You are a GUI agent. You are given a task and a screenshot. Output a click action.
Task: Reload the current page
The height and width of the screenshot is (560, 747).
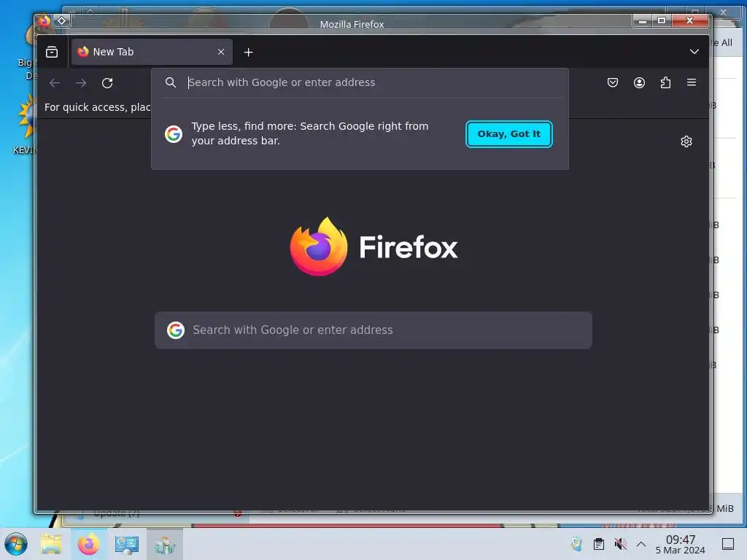pos(107,83)
